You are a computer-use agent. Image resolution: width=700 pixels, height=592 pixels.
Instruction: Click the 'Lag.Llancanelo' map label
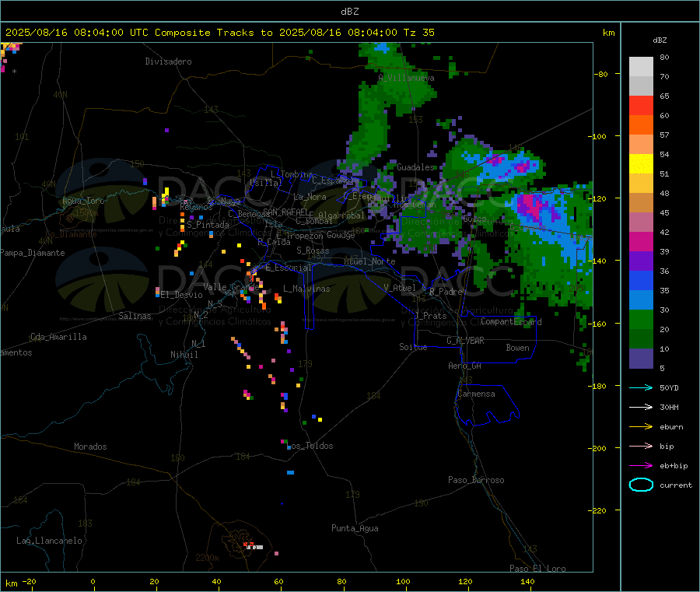(x=49, y=541)
